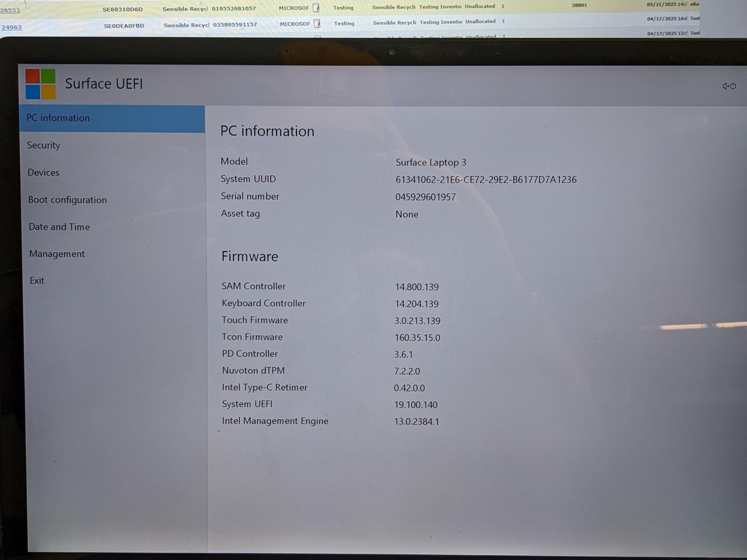
Task: Click MICROSOF cell in row 28533
Action: (x=294, y=8)
